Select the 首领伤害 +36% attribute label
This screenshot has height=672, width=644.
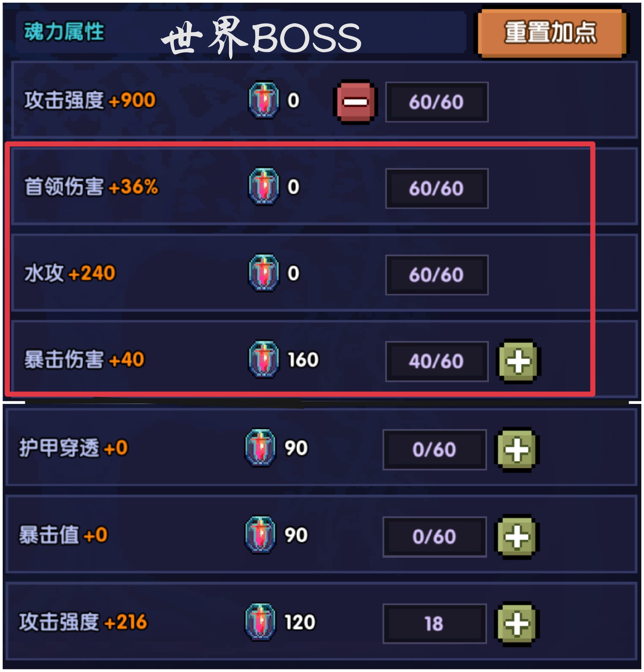[x=91, y=187]
